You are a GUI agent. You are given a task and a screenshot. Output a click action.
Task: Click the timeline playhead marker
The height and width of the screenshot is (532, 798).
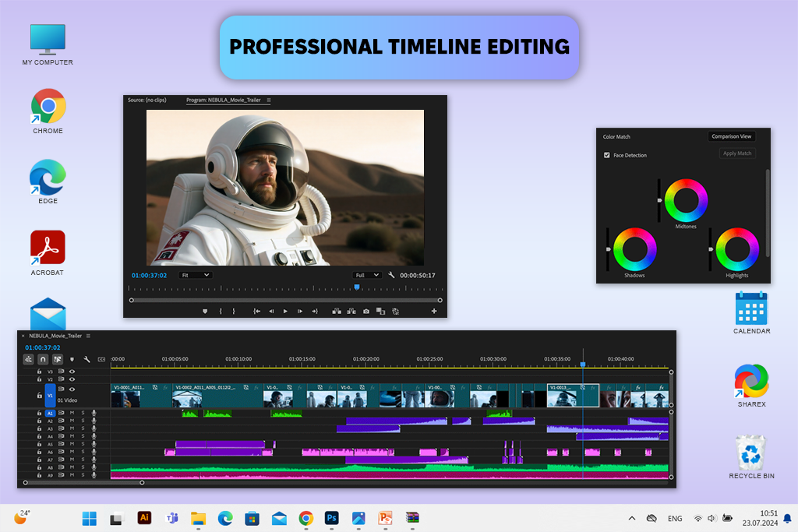(583, 365)
